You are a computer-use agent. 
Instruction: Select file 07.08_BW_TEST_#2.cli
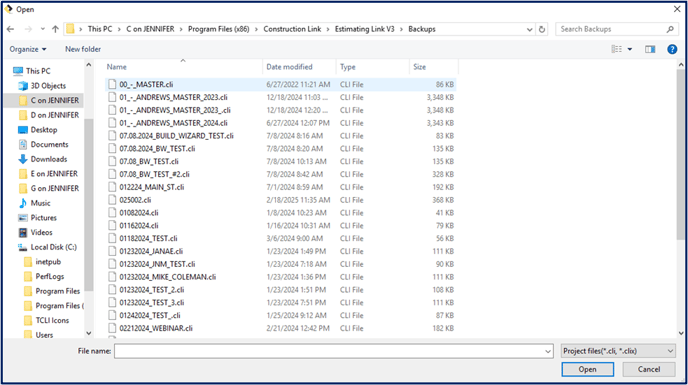click(280, 174)
